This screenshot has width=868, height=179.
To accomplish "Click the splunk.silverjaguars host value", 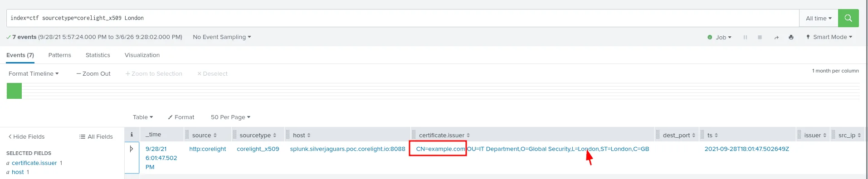I will click(x=347, y=149).
